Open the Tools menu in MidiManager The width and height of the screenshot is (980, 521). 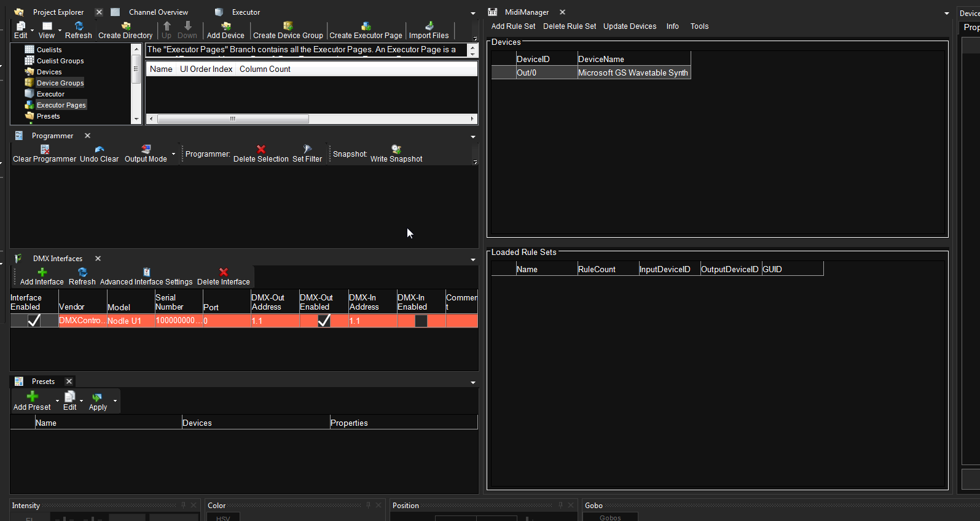coord(699,26)
